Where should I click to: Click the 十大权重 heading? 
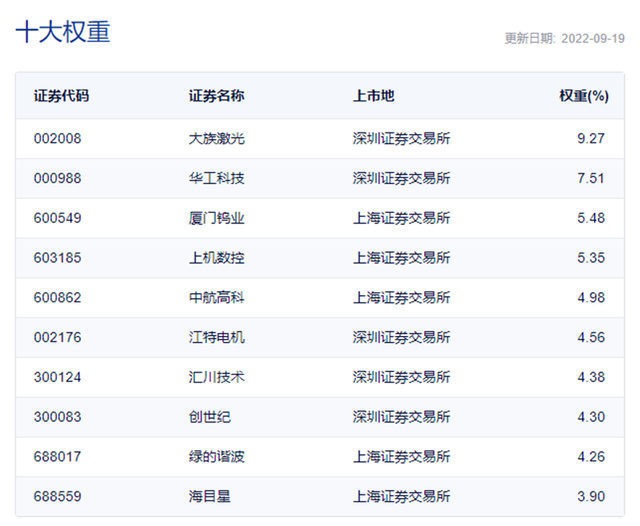(x=63, y=32)
